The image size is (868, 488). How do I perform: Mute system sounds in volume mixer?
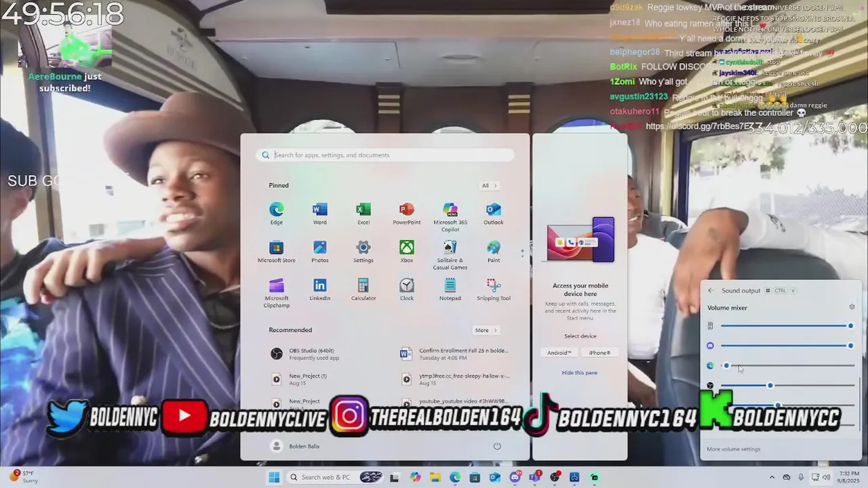[710, 326]
